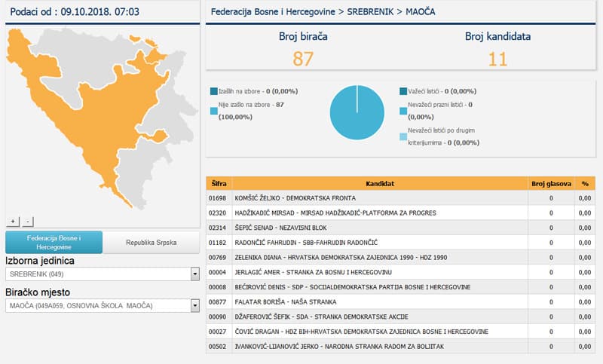
Task: Select the Federacija Bosne i Hercegovine tab
Action: 54,242
